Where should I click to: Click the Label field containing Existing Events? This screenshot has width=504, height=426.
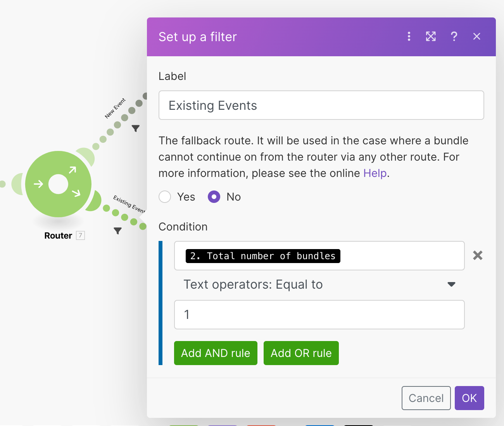coord(321,105)
